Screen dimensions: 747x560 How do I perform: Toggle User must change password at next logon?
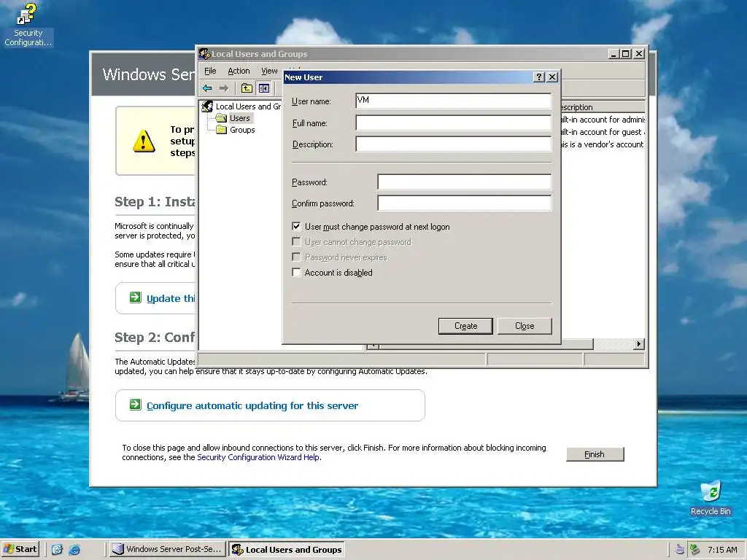[296, 226]
